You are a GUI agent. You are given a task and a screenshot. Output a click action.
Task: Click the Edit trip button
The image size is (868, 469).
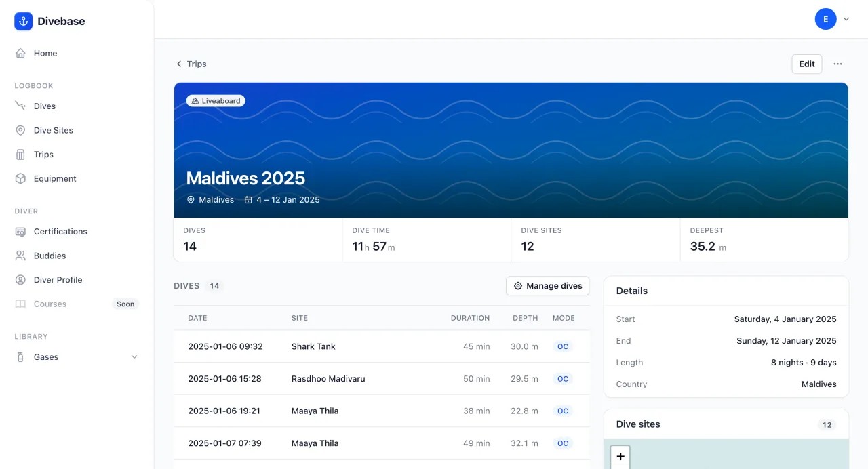pyautogui.click(x=807, y=64)
